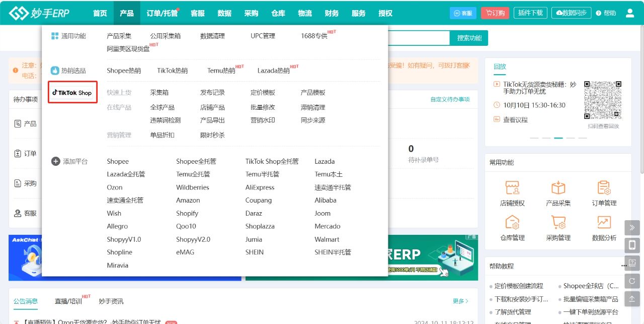Open 发布记录 in TikTok Shop menu

(212, 93)
